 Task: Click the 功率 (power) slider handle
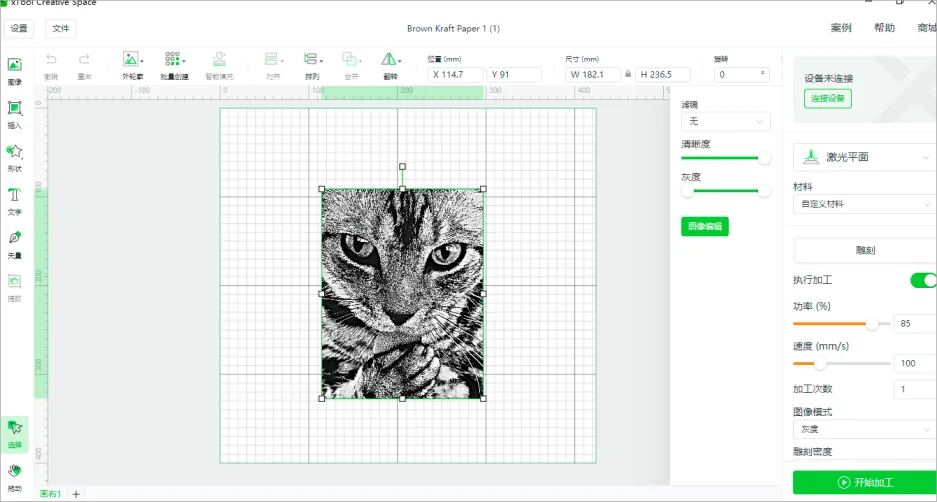pos(872,324)
